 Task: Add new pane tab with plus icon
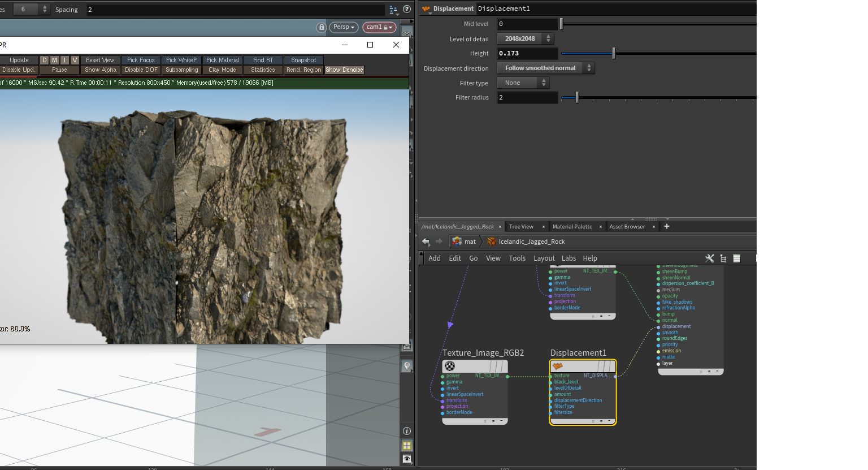tap(667, 226)
